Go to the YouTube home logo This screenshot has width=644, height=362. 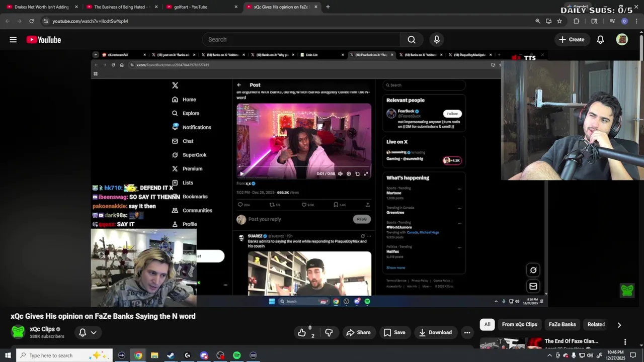pyautogui.click(x=44, y=40)
